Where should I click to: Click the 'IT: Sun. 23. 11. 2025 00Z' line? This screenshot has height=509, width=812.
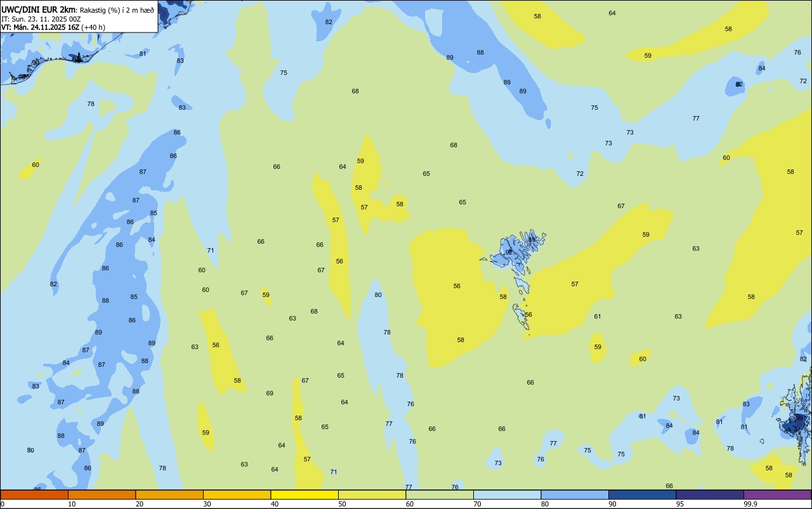coord(40,18)
